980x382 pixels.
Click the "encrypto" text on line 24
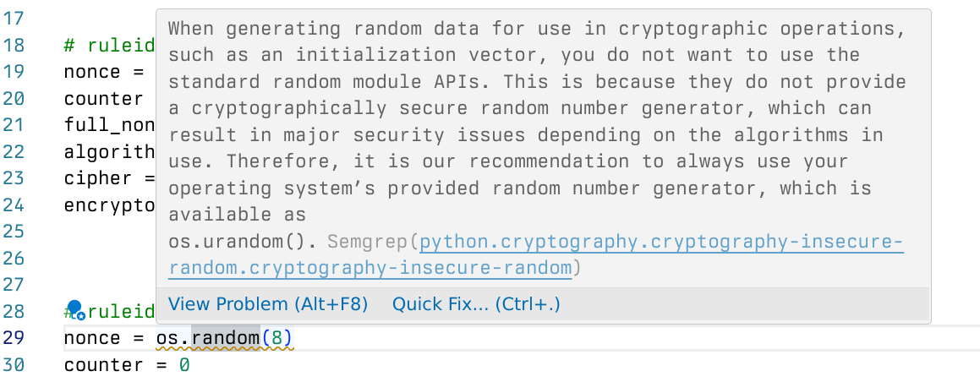coord(109,205)
